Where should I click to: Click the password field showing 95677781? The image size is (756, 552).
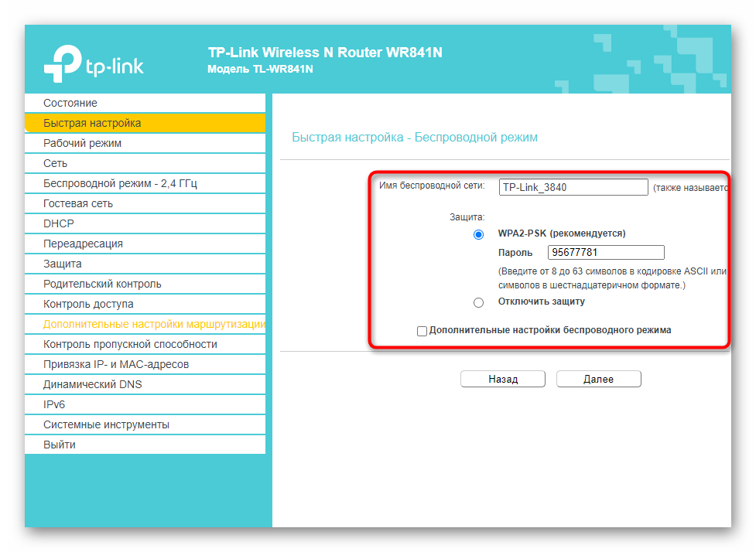[605, 252]
